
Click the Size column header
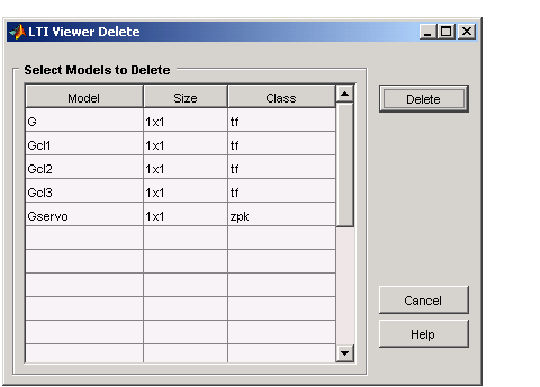[x=185, y=97]
